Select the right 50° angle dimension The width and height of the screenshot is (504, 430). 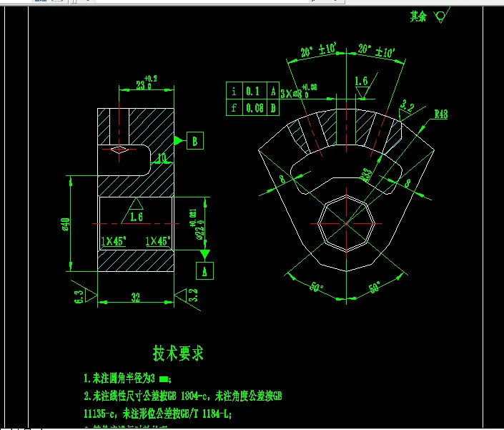[x=375, y=287]
